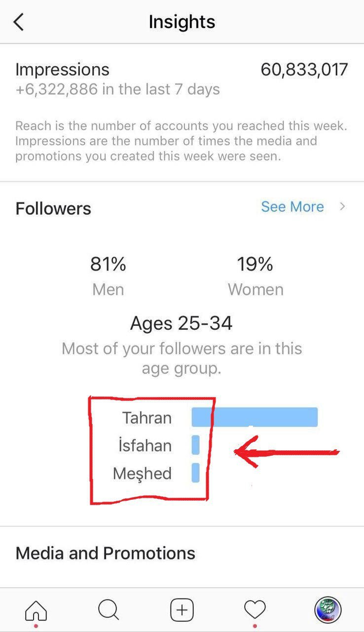Tap the Impressions heading
This screenshot has width=364, height=632.
click(62, 70)
